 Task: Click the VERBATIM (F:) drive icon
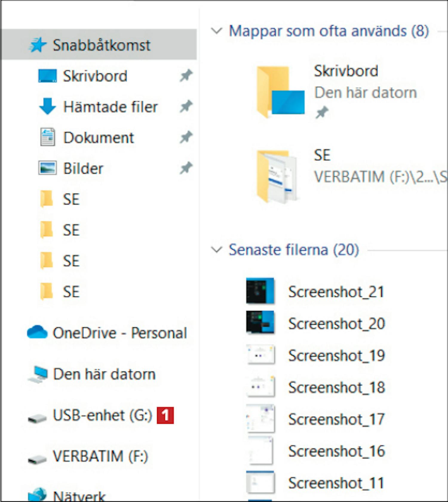pyautogui.click(x=37, y=459)
